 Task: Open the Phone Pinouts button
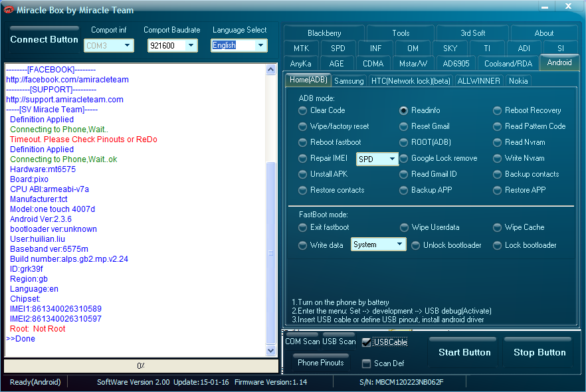[x=321, y=363]
